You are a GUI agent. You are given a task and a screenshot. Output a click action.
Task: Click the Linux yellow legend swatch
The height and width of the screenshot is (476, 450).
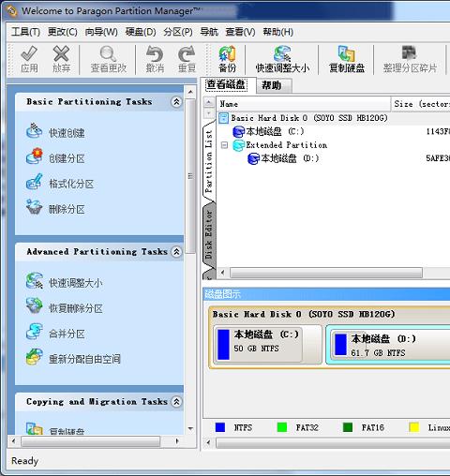[414, 427]
